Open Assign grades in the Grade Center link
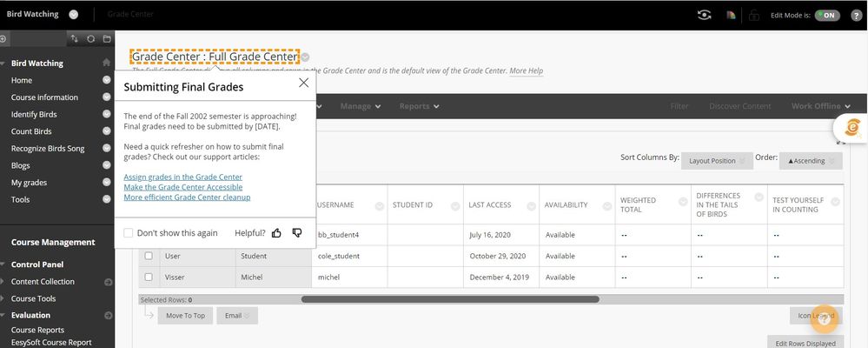868x348 pixels. coord(182,177)
